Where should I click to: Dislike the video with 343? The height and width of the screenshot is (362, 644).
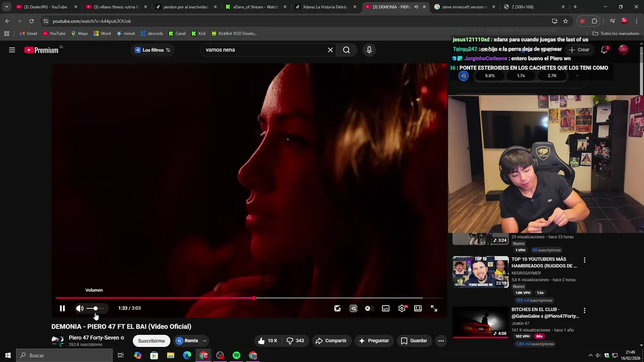point(295,341)
